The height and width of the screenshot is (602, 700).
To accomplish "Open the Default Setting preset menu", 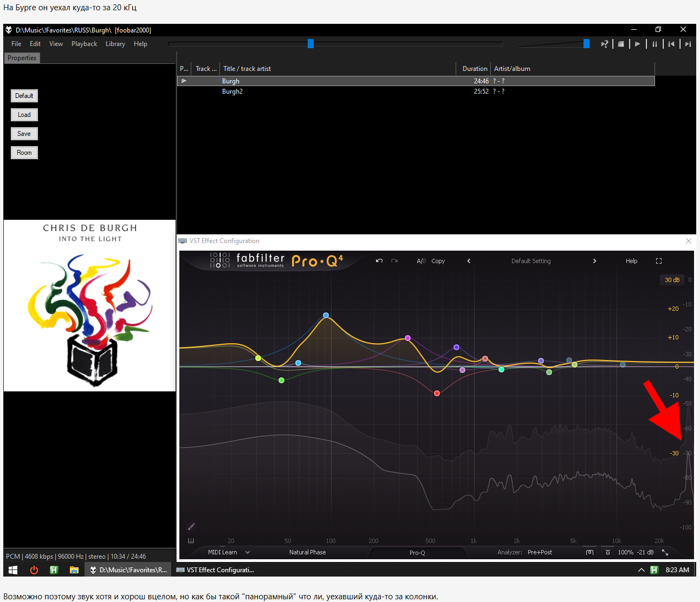I will tap(531, 261).
